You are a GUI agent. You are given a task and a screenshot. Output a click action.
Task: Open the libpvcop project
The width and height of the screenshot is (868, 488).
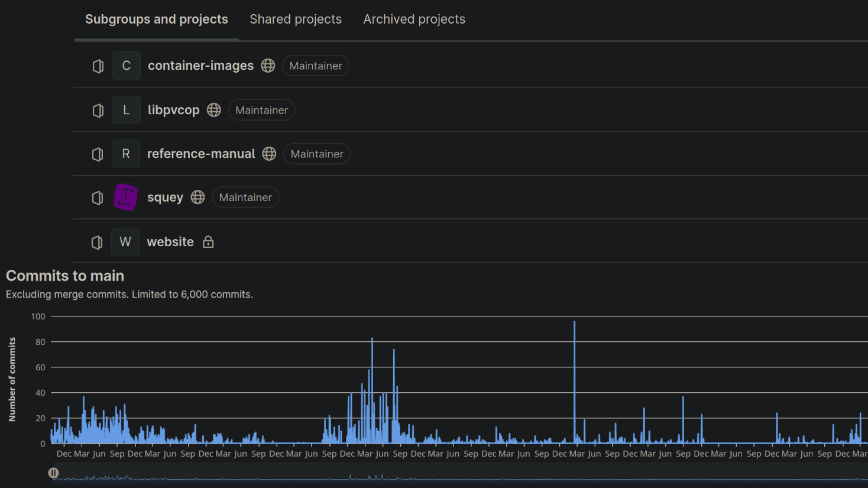173,110
